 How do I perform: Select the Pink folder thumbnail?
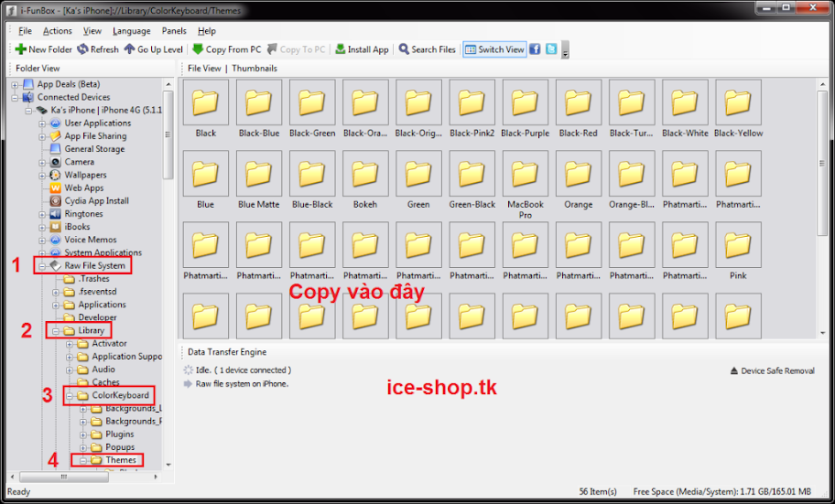[738, 245]
